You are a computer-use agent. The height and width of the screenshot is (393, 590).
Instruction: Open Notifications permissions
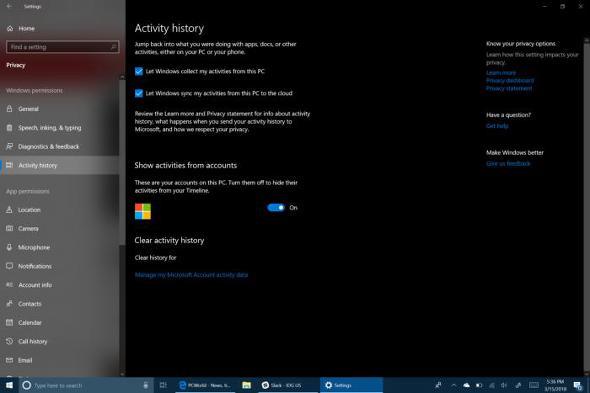click(x=60, y=266)
